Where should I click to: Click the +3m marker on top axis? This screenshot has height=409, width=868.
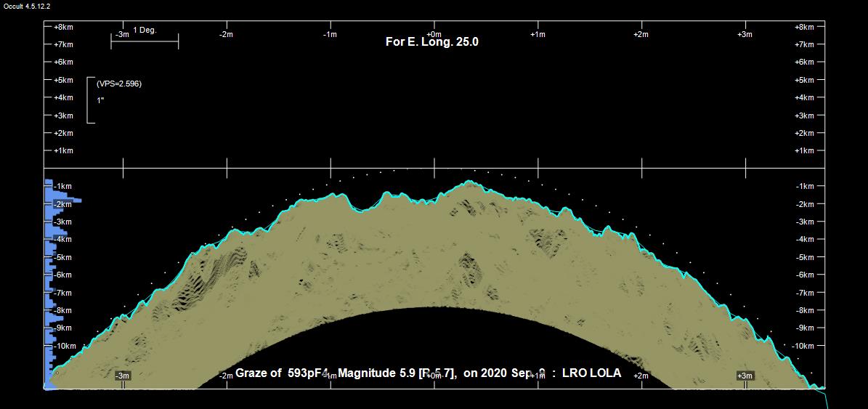pos(745,34)
